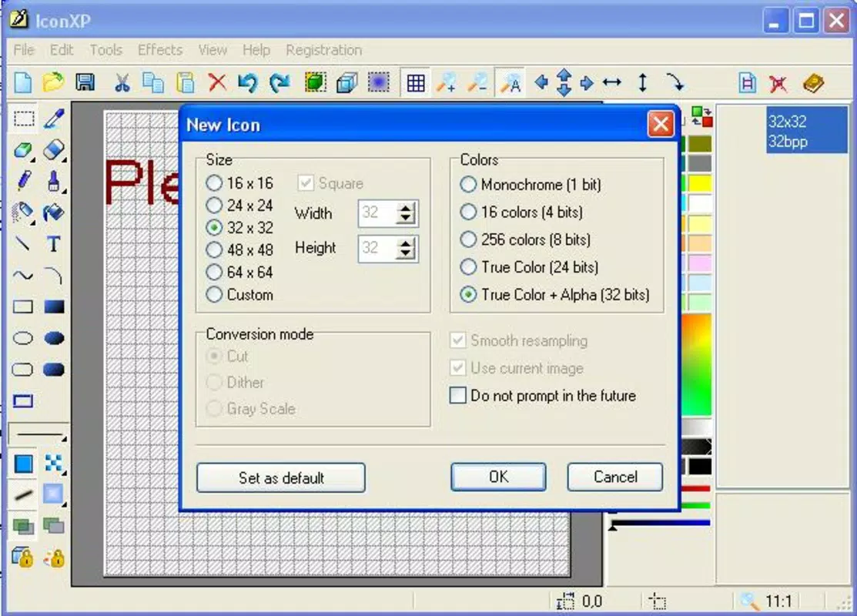Click the book help icon in toolbar
This screenshot has width=857, height=616.
(813, 83)
